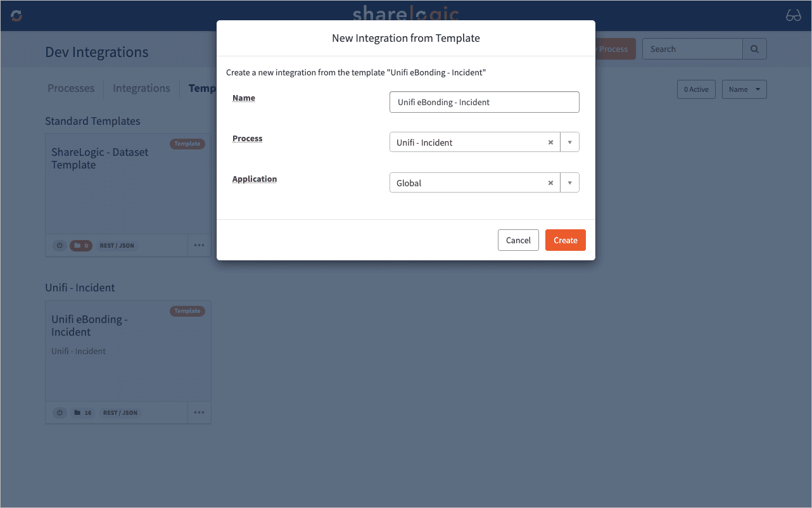Open the Name sort dropdown
Screen dimensions: 812x508
744,89
